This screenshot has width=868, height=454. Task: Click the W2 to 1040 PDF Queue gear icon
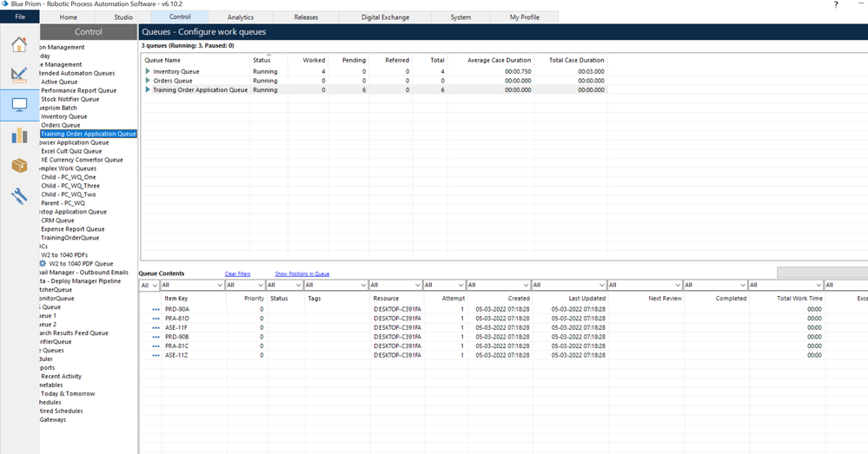coord(43,263)
